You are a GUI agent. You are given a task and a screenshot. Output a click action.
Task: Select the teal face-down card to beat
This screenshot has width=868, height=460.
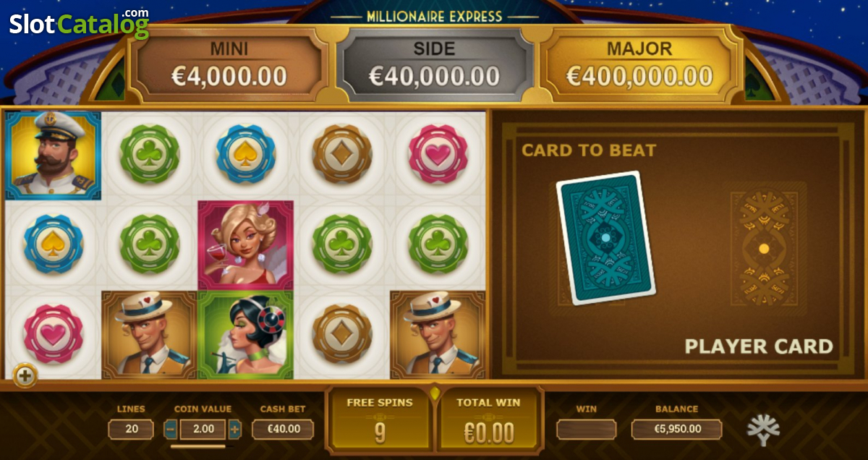606,238
